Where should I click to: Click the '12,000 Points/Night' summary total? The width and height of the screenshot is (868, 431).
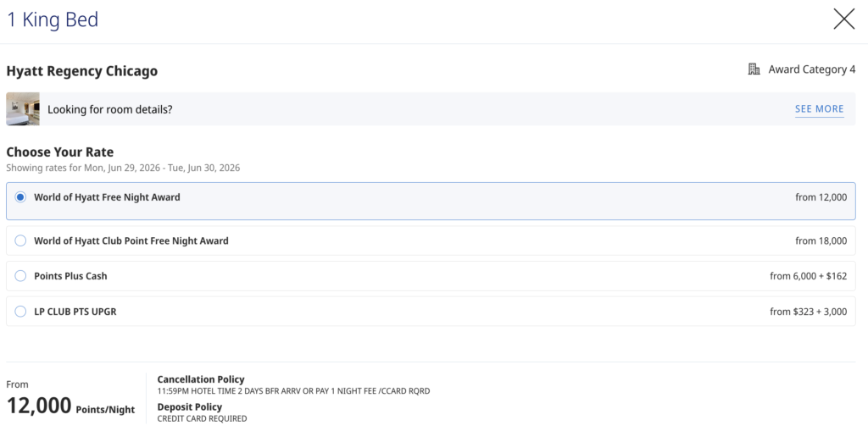point(70,406)
